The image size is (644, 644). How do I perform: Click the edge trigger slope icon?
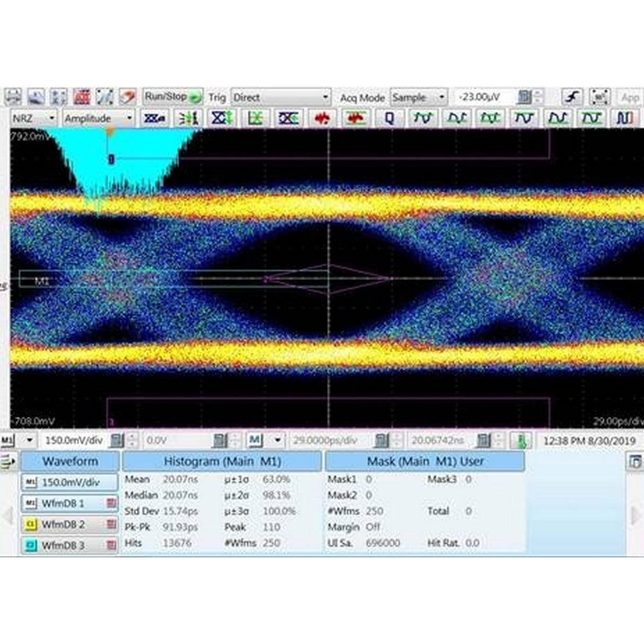click(x=572, y=98)
